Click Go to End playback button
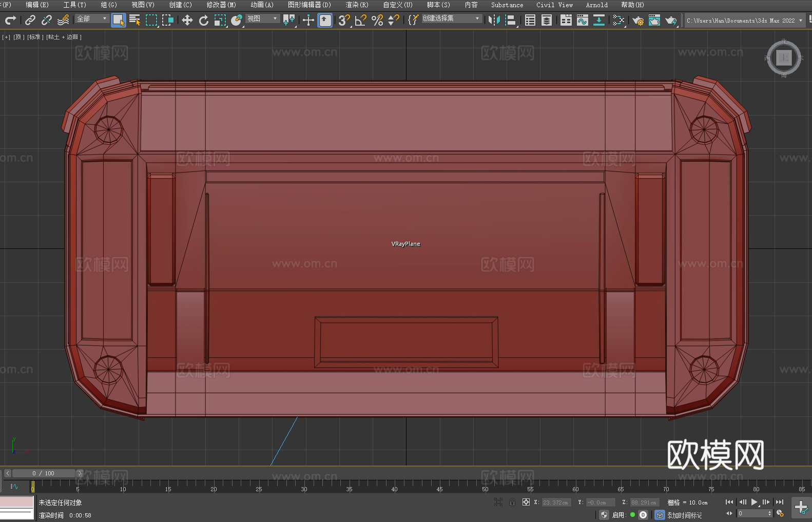This screenshot has width=812, height=522. click(780, 502)
